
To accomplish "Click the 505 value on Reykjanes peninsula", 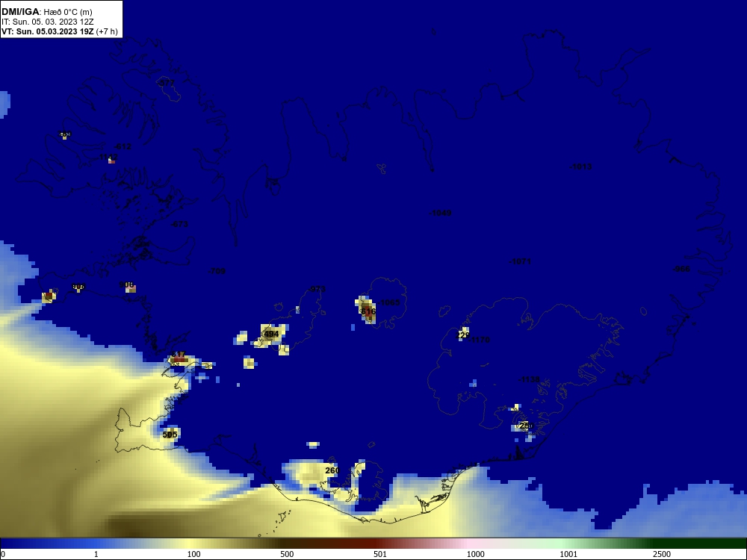I will tap(170, 435).
